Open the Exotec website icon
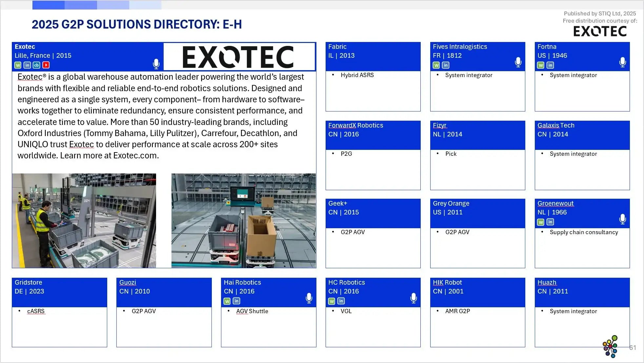Viewport: 644px width, 363px height. click(x=18, y=65)
